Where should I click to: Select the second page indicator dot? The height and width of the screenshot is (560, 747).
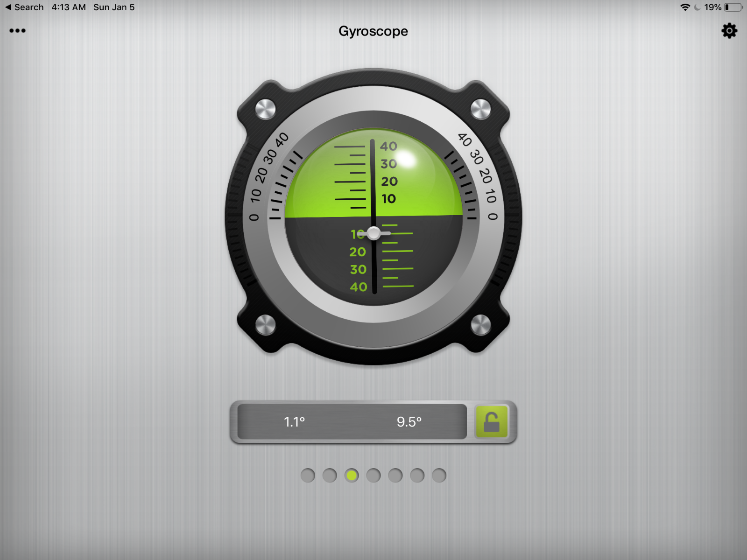click(330, 476)
